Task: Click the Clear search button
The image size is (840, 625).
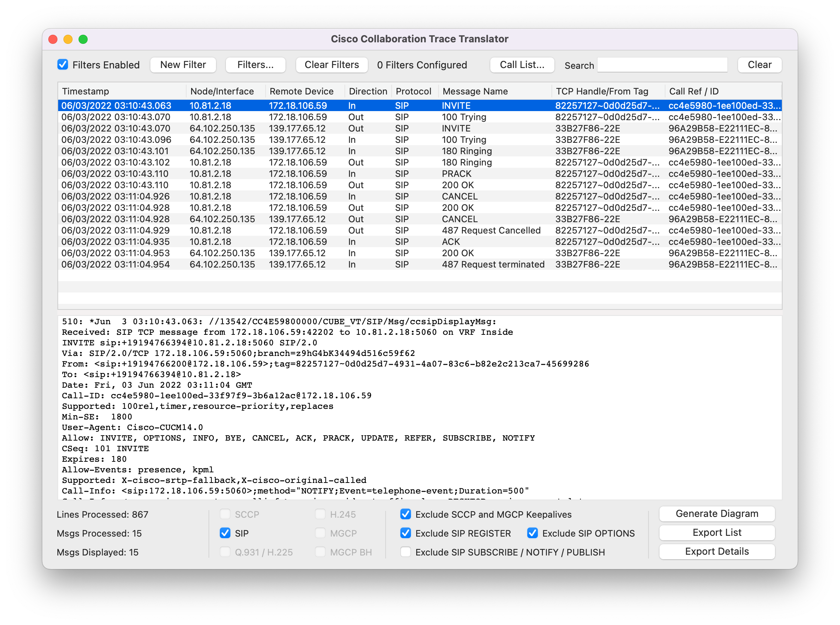Action: [760, 65]
